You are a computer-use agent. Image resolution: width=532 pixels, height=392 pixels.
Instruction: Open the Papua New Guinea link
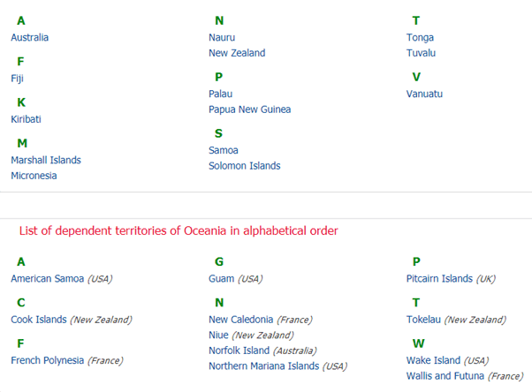[x=250, y=109]
